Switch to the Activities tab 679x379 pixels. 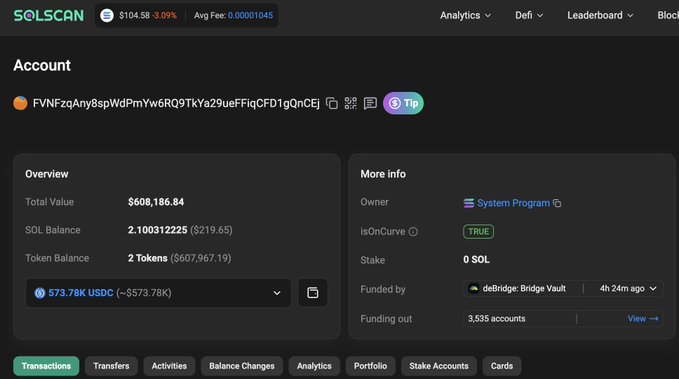(x=169, y=366)
